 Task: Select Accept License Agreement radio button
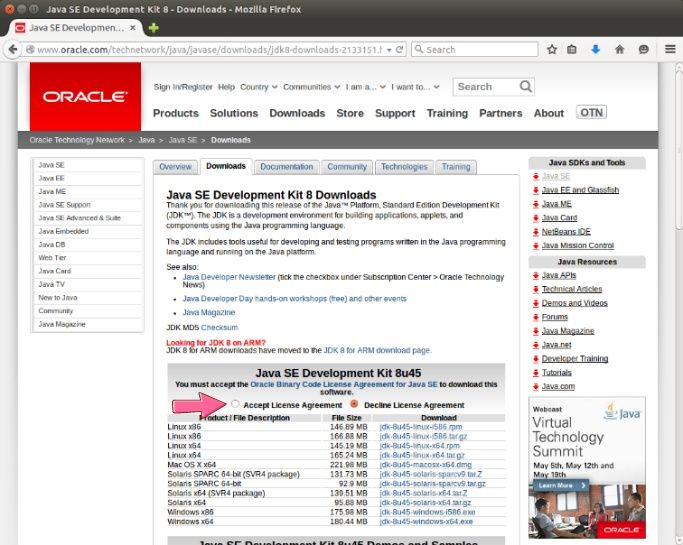[235, 404]
